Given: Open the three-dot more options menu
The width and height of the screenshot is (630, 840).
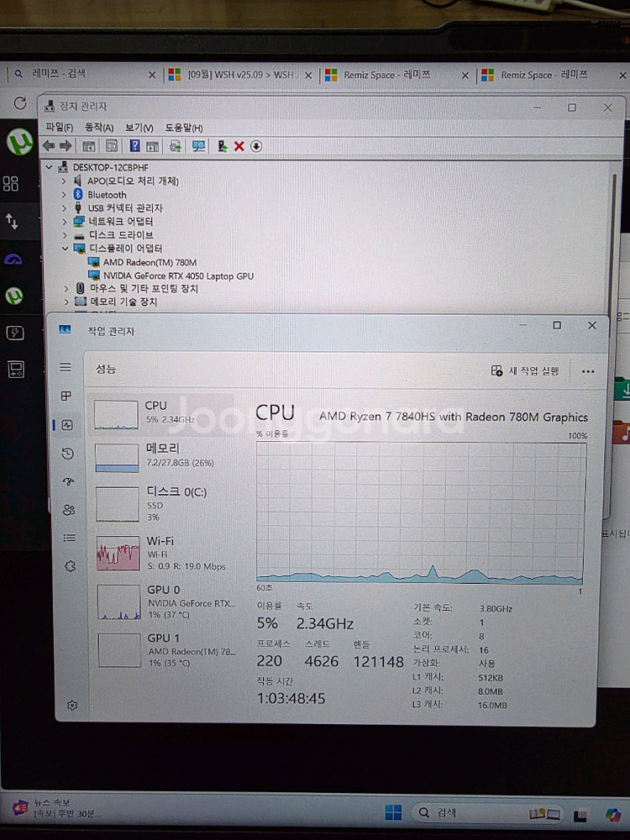Looking at the screenshot, I should (x=587, y=371).
